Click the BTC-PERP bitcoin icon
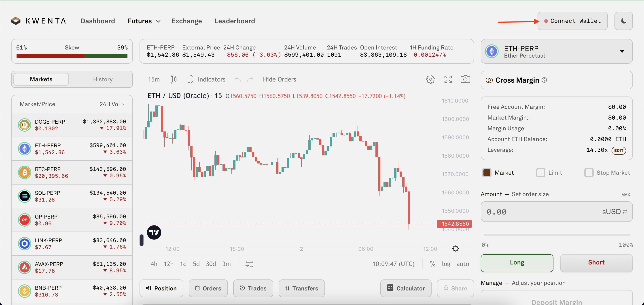 click(25, 172)
